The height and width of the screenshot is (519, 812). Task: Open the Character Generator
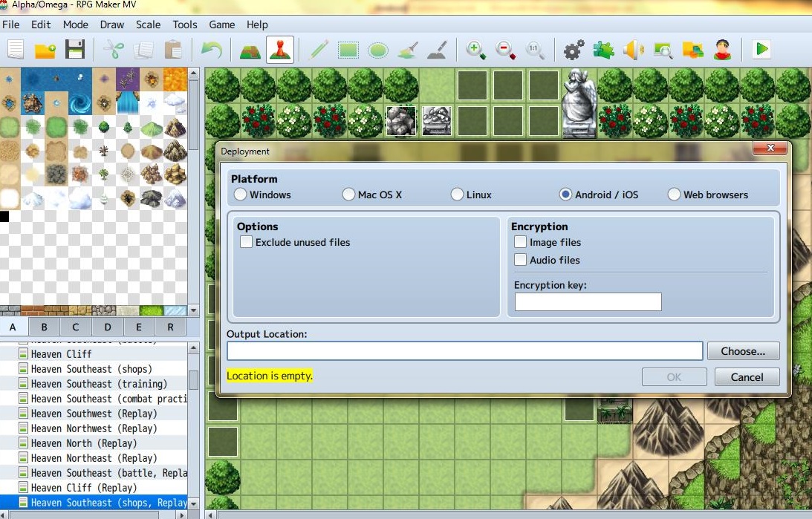tap(721, 50)
